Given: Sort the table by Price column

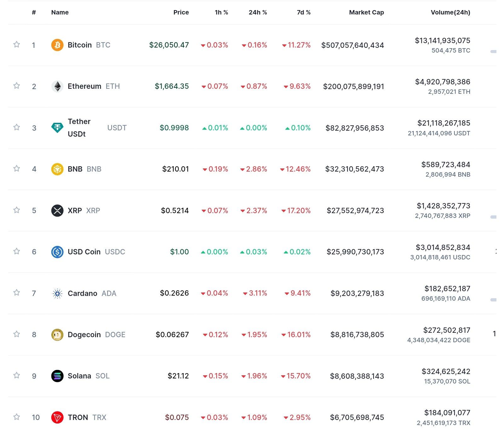Looking at the screenshot, I should 181,13.
